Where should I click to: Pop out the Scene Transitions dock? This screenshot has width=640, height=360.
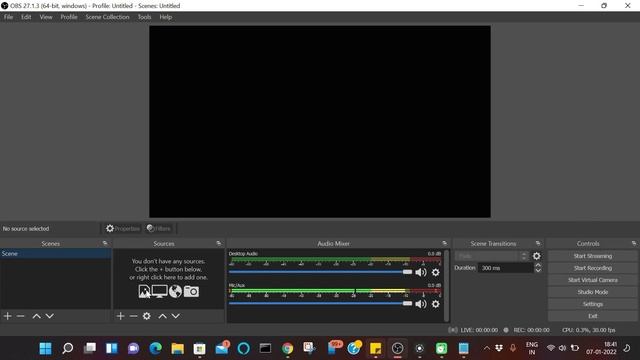click(x=538, y=243)
